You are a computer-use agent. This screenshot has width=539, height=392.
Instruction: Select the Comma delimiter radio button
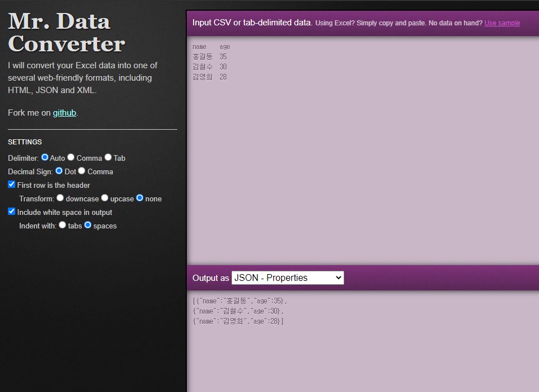pos(71,157)
